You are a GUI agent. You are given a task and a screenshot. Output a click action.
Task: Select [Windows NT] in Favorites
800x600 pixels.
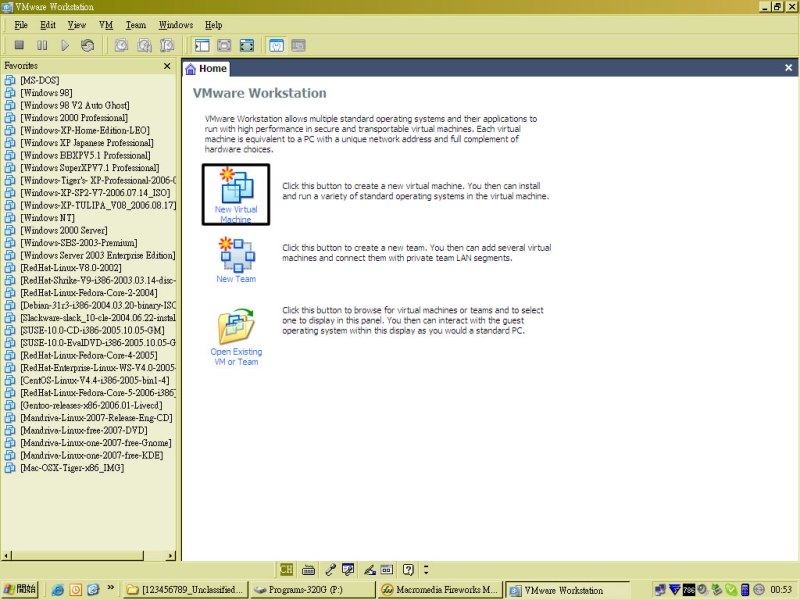pos(47,217)
